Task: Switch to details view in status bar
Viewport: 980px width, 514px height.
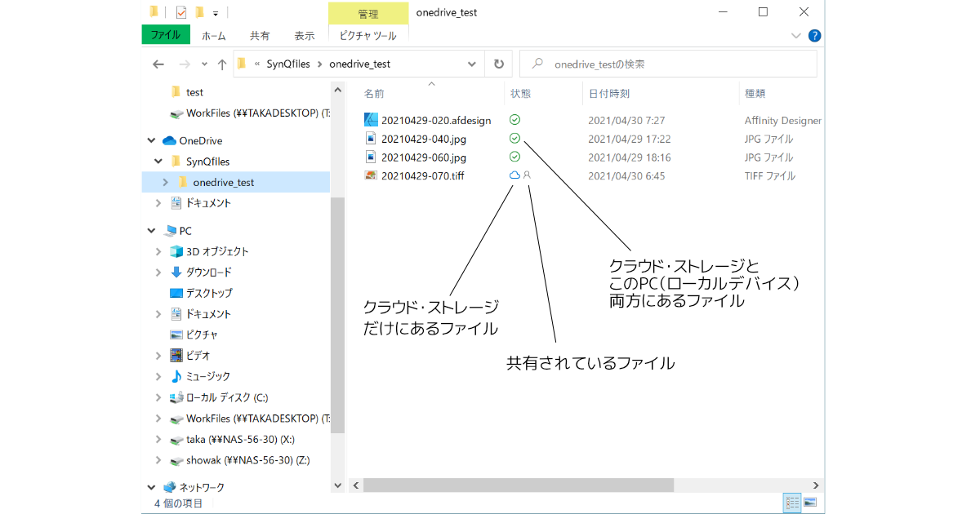Action: click(791, 503)
